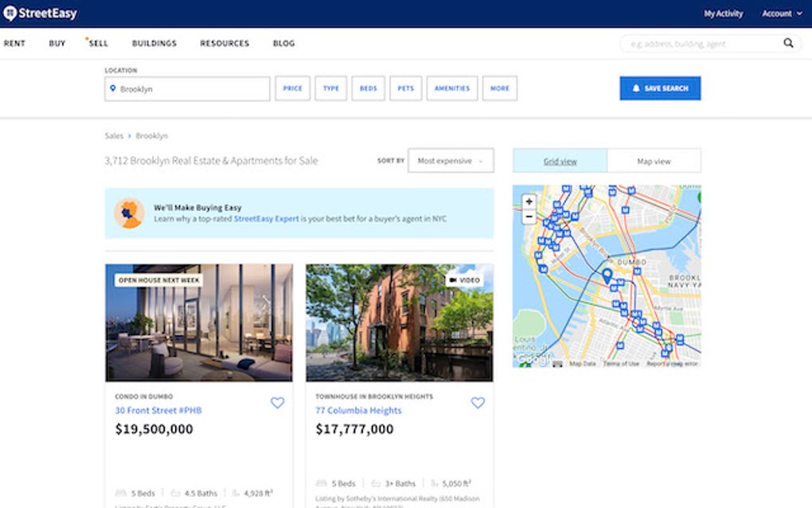Click the StreetEasy logo icon
The width and height of the screenshot is (812, 508).
pyautogui.click(x=10, y=14)
